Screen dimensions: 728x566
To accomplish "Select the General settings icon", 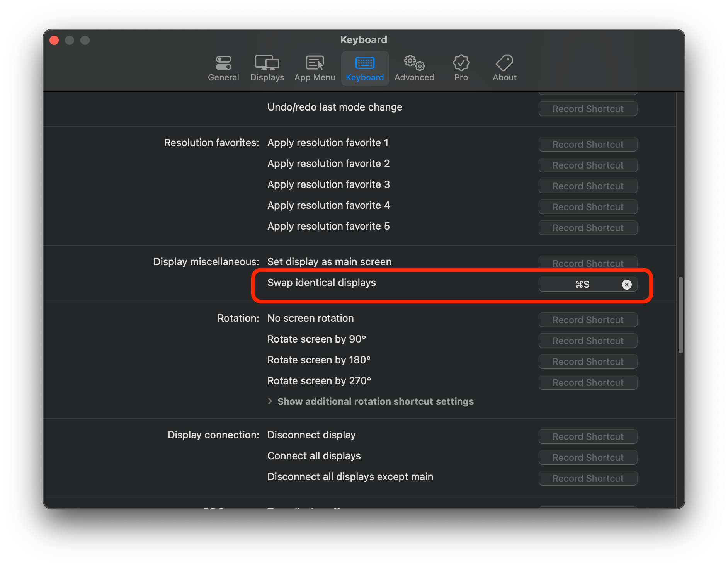I will point(223,68).
